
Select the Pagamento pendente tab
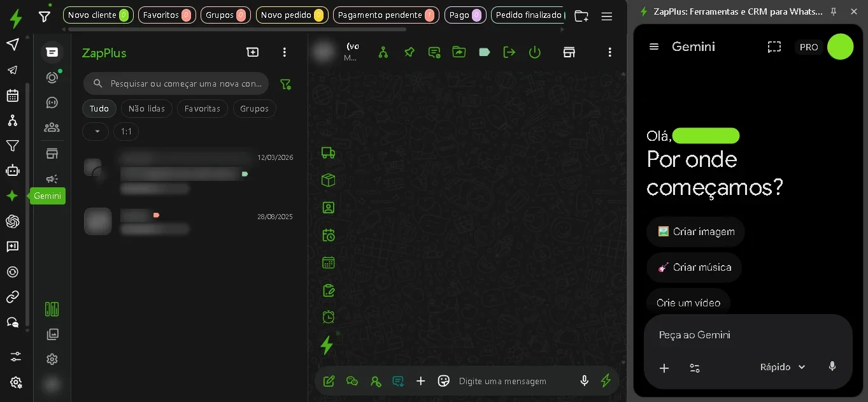point(386,15)
